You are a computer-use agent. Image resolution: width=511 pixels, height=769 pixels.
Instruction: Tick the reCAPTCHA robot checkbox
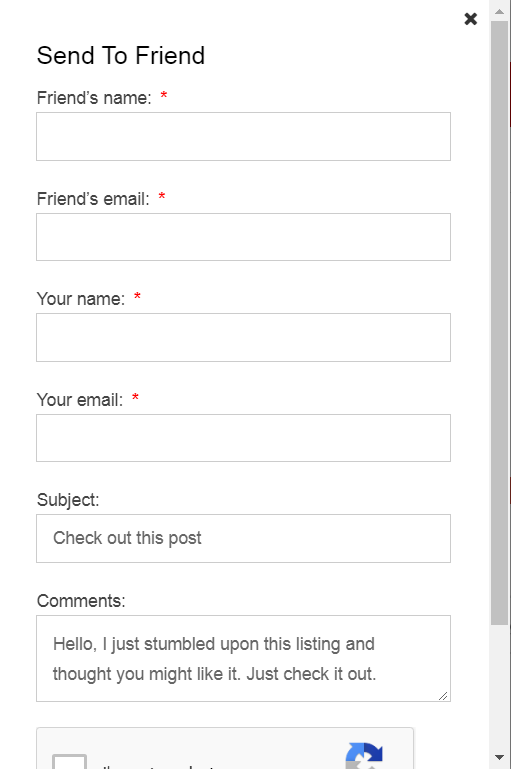pos(70,762)
